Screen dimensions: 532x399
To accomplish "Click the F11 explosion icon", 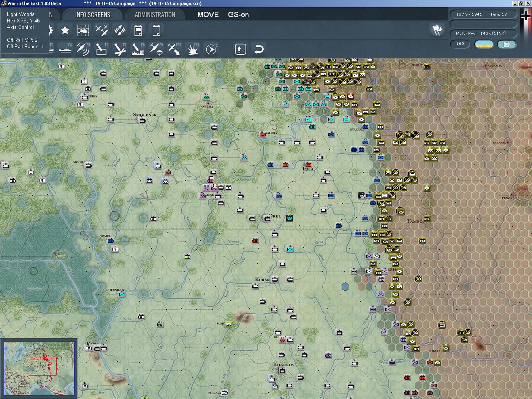I will coord(193,49).
